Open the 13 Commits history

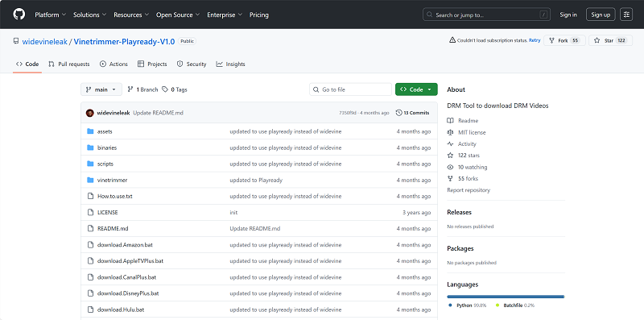(412, 113)
